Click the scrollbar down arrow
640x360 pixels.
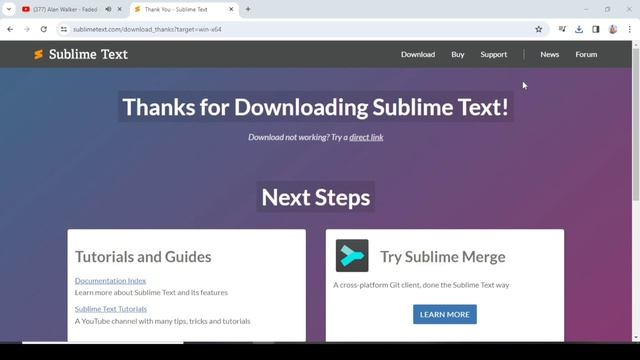636,338
